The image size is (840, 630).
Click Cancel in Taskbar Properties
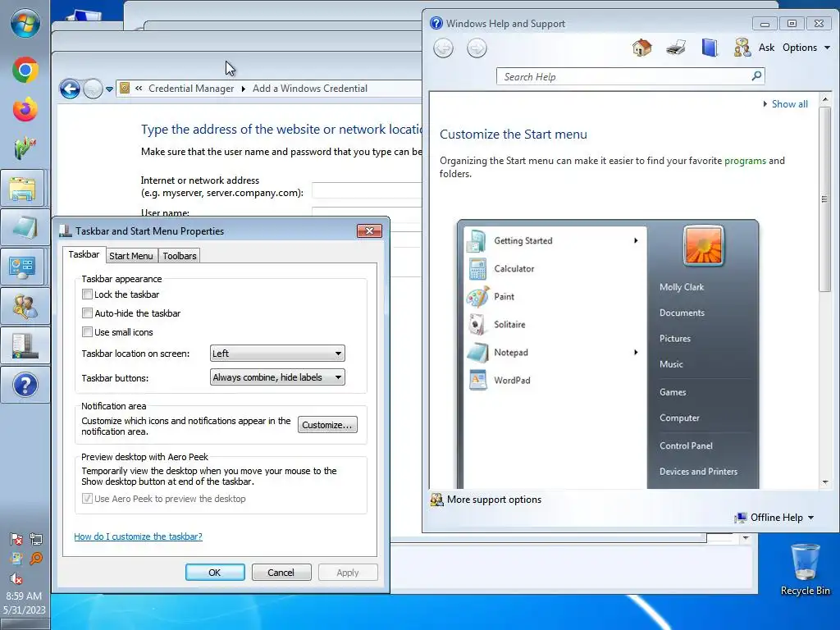[281, 572]
